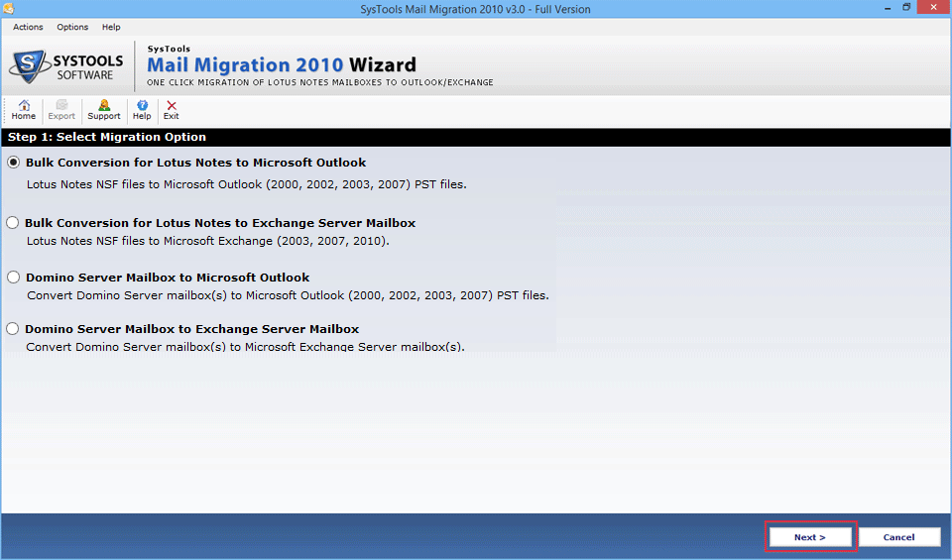Click the Cancel button
Image resolution: width=952 pixels, height=560 pixels.
pyautogui.click(x=899, y=537)
